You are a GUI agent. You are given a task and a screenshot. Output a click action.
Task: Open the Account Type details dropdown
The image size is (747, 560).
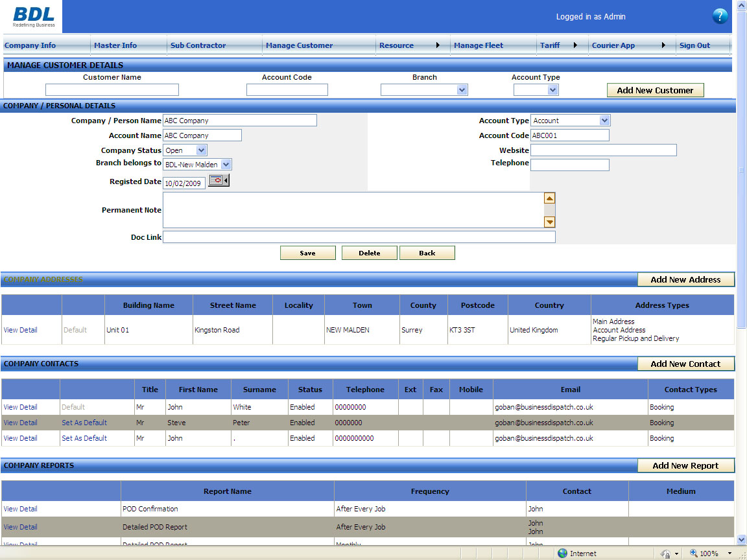click(604, 121)
